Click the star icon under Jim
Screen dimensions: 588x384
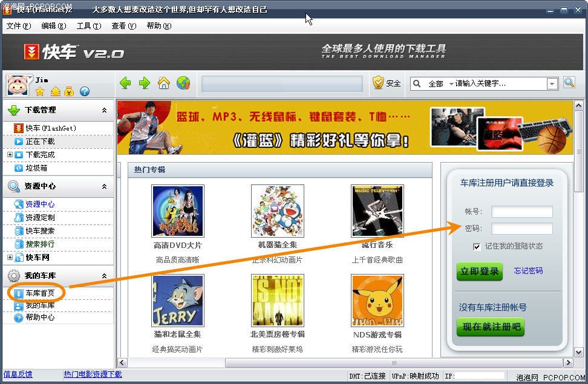pos(40,91)
